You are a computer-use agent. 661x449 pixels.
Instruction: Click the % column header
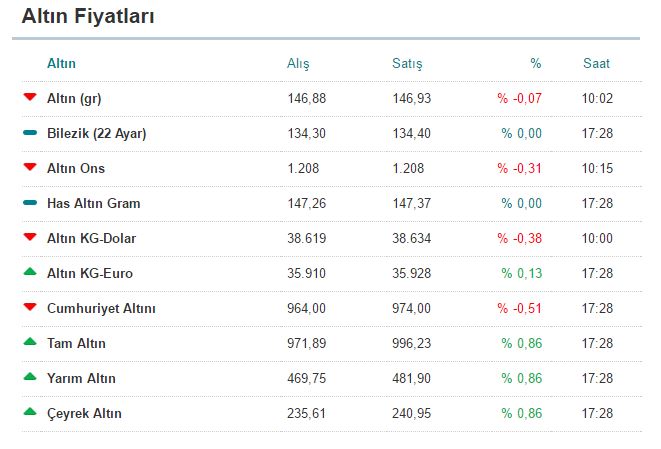pyautogui.click(x=535, y=64)
